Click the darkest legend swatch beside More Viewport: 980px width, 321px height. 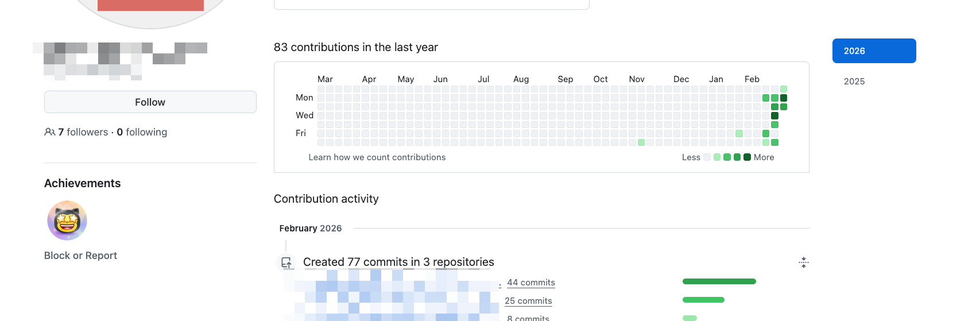coord(747,157)
